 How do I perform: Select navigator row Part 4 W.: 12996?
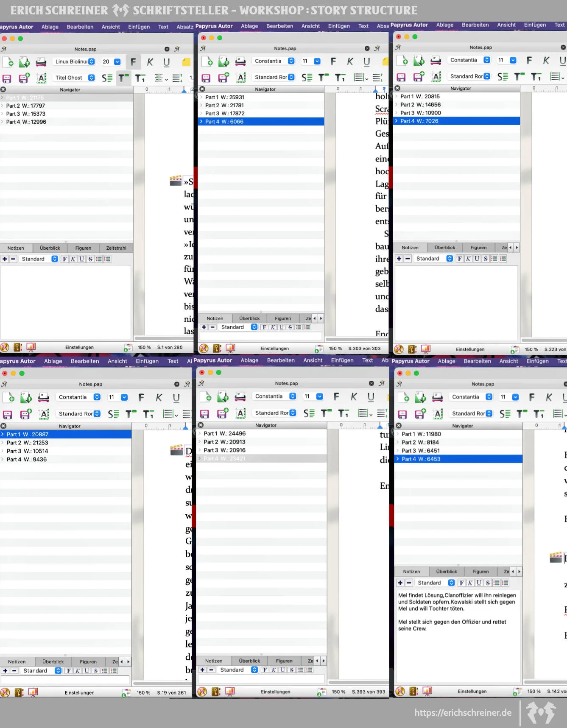(x=67, y=122)
